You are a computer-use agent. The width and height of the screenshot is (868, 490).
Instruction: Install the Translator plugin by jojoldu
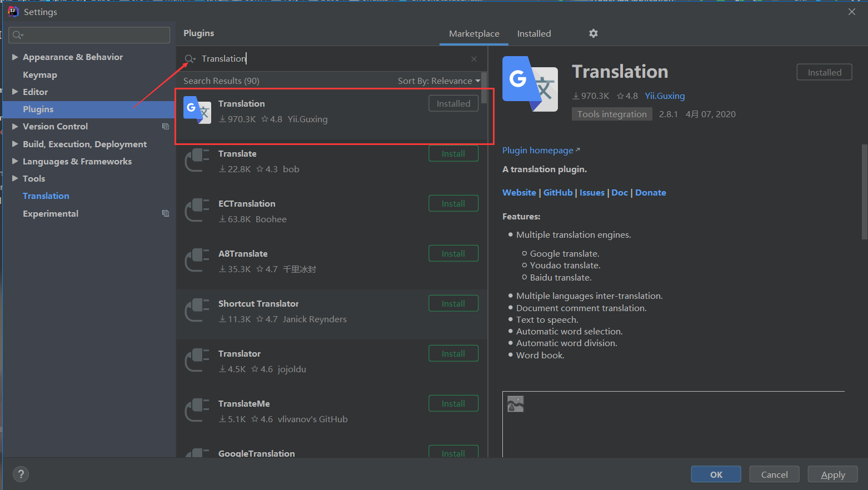[453, 354]
